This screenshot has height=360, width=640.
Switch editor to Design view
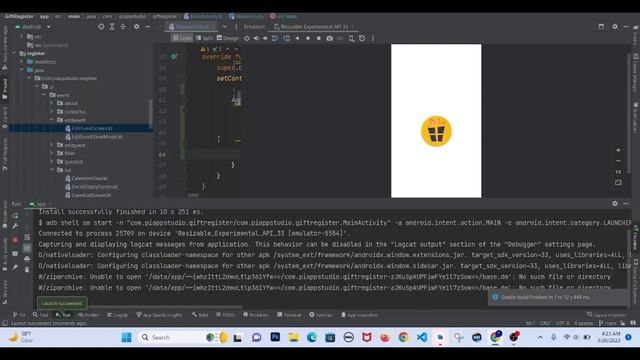[228, 38]
